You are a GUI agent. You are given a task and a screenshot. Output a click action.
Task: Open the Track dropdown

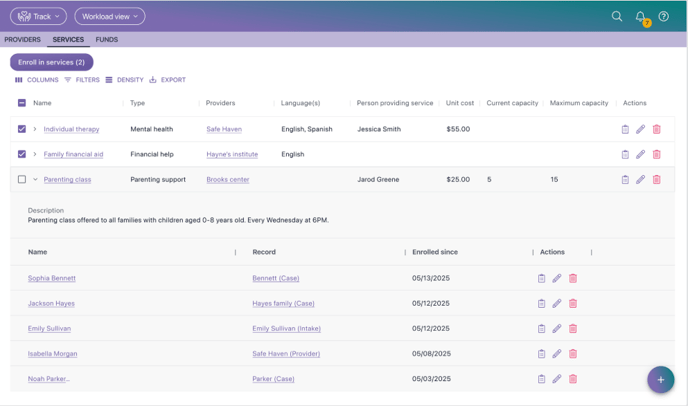tap(38, 16)
